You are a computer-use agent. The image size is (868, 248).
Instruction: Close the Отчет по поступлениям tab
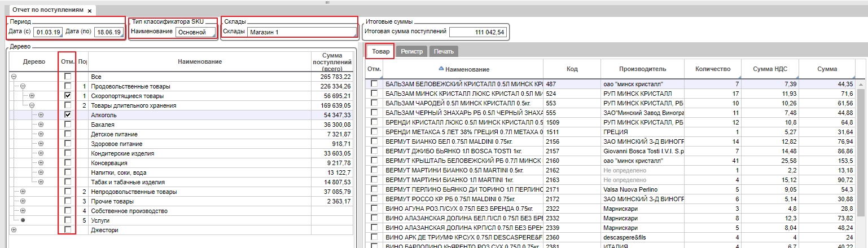[x=90, y=11]
